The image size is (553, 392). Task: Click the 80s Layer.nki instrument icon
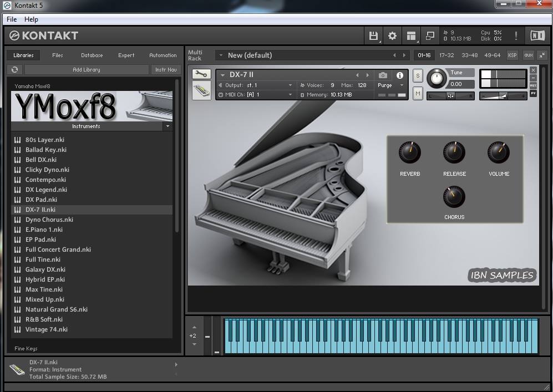tap(17, 140)
